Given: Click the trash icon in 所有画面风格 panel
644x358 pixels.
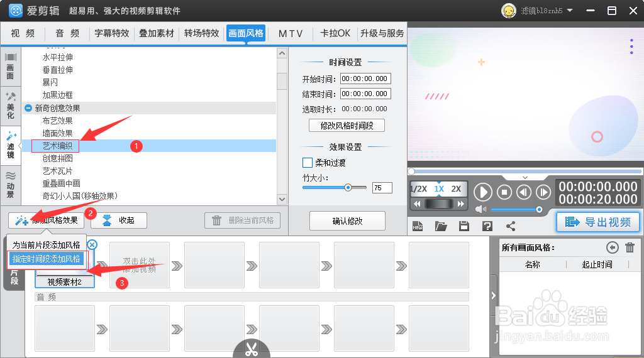Looking at the screenshot, I should tap(630, 247).
